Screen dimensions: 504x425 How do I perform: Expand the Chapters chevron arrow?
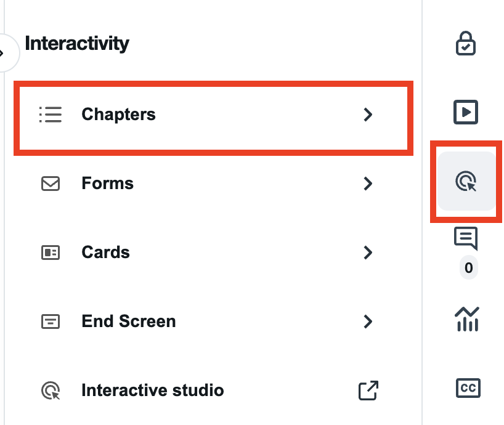(x=368, y=115)
